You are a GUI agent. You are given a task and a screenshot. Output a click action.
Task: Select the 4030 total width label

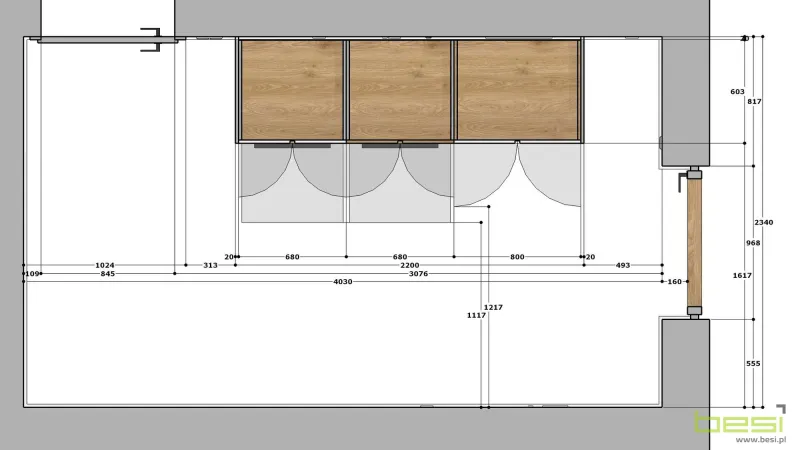click(x=343, y=282)
